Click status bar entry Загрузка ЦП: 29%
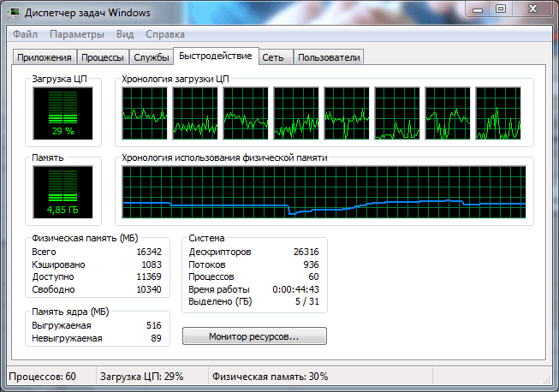Screen dimensions: 559x392 tap(141, 377)
